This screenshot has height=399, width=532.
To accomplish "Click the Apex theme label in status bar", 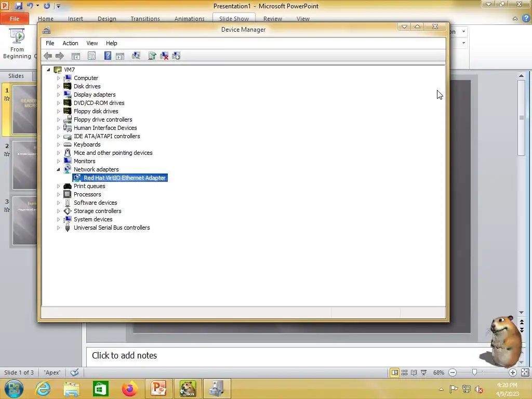I will (x=52, y=373).
